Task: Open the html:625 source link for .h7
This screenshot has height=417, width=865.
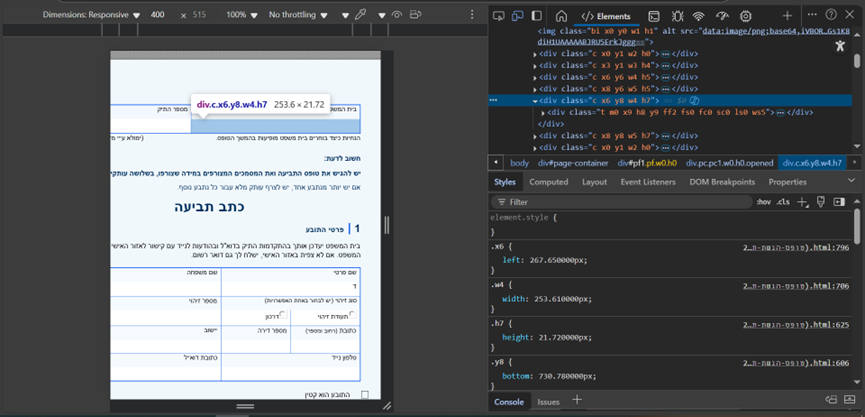Action: coord(795,325)
